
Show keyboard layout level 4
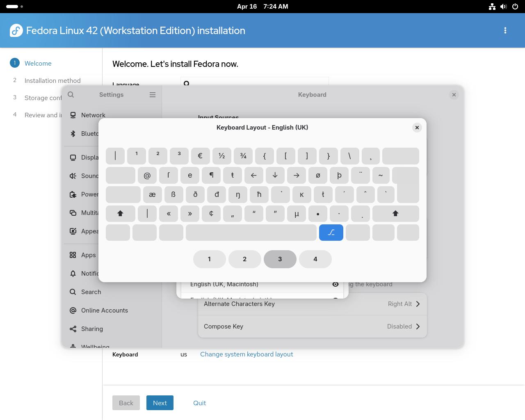point(315,259)
